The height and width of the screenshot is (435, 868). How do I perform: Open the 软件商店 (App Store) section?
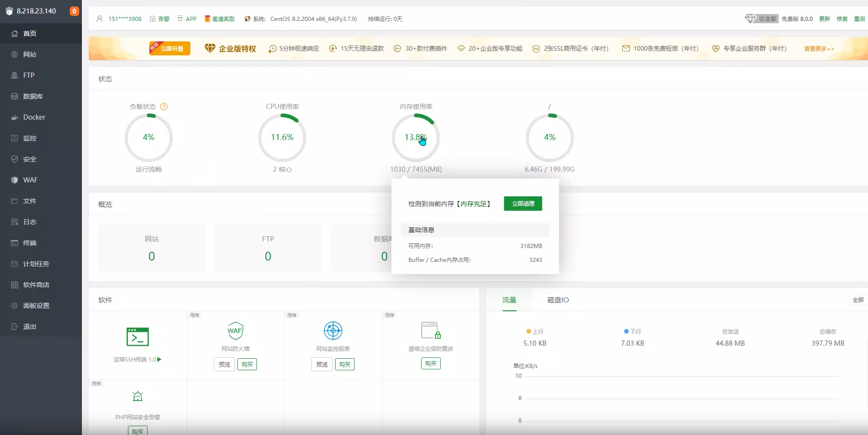coord(36,284)
